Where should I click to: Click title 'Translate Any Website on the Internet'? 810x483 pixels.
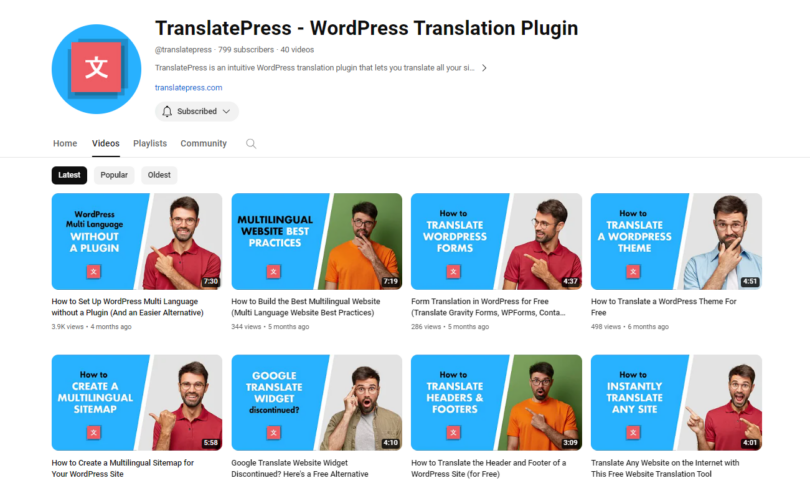click(665, 469)
